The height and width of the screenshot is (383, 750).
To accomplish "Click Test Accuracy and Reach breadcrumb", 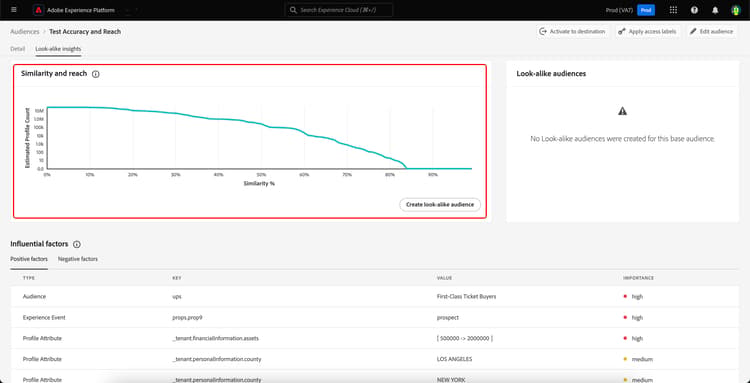I will click(x=85, y=32).
